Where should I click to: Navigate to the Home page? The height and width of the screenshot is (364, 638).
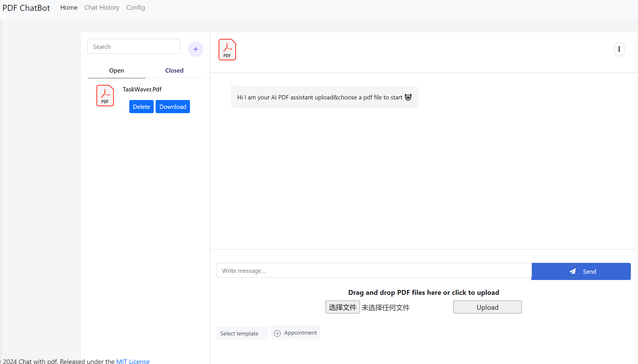tap(69, 7)
